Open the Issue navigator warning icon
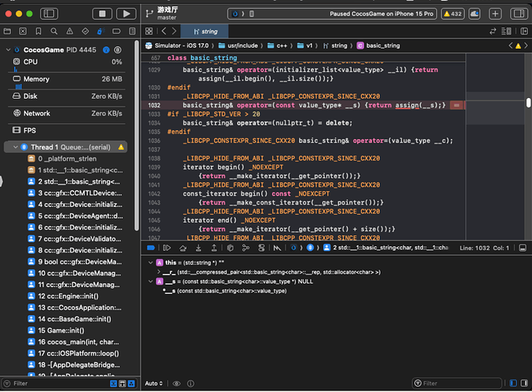Screen dimensions: 532x392 [x=70, y=31]
